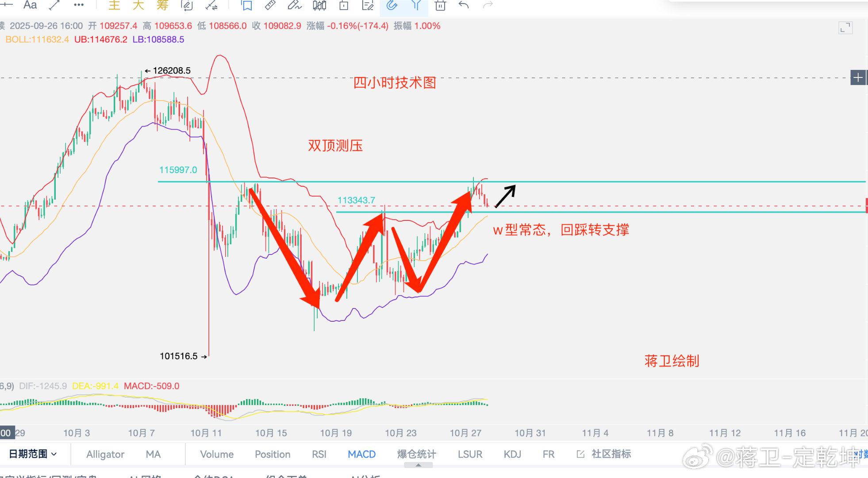Click the 10月23 date axis label
Viewport: 868px width, 478px height.
click(400, 433)
